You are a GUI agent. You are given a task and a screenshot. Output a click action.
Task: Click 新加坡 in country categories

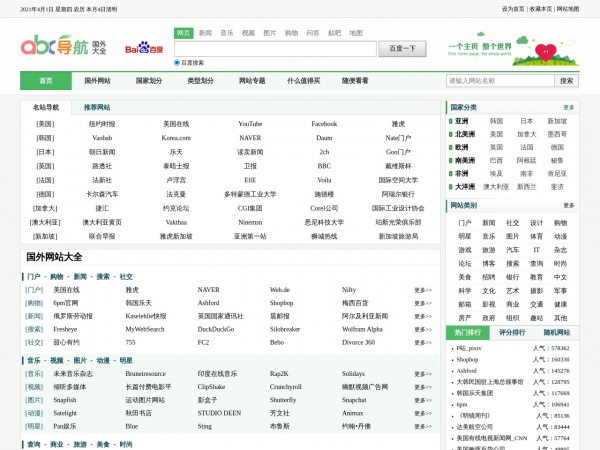557,121
